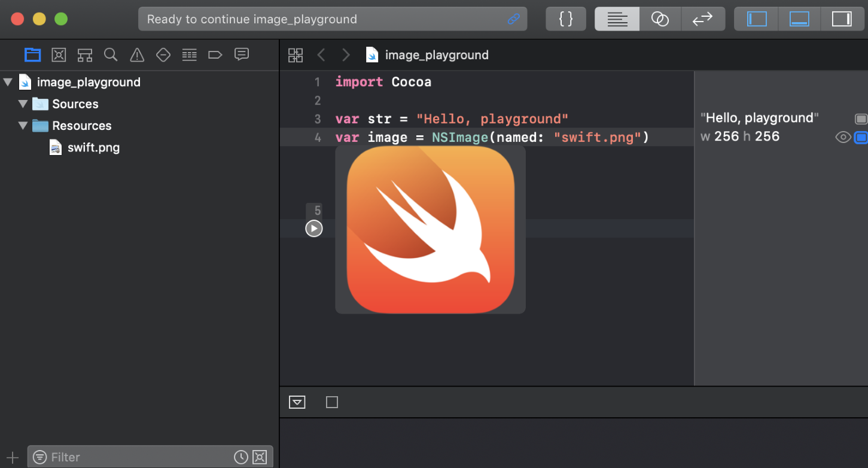
Task: Toggle the Debug area visibility
Action: tap(799, 19)
